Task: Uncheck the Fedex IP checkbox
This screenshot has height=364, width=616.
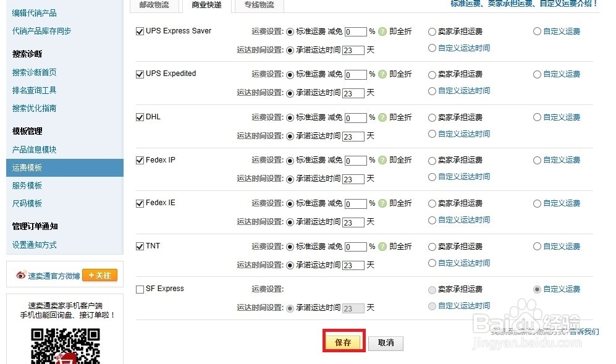Action: (x=140, y=161)
